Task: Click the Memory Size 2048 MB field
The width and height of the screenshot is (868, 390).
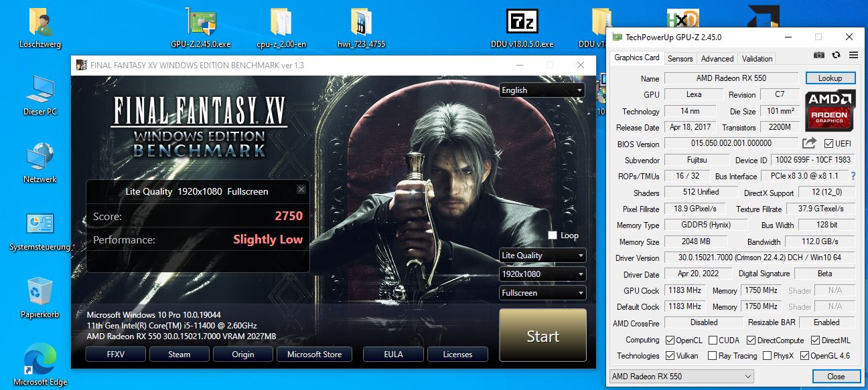Action: (x=696, y=241)
